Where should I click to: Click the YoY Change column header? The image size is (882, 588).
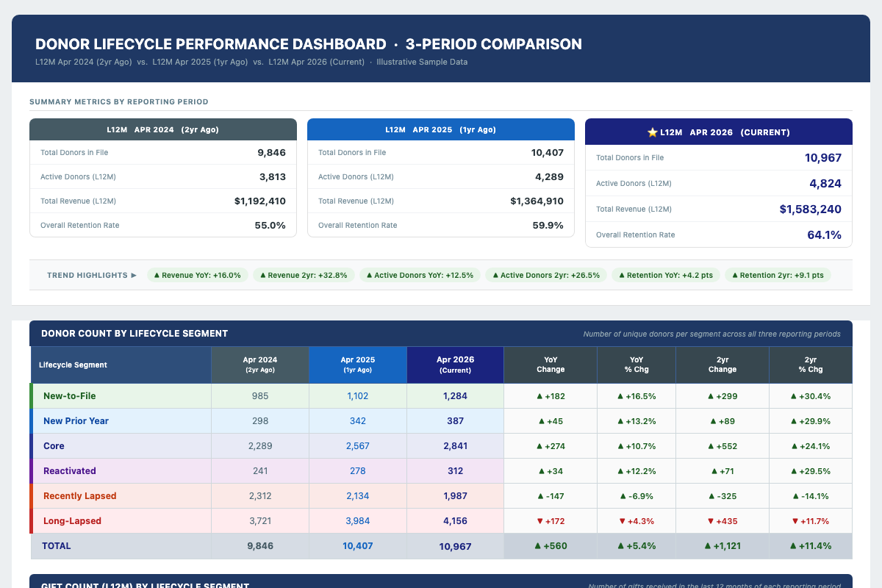coord(551,365)
